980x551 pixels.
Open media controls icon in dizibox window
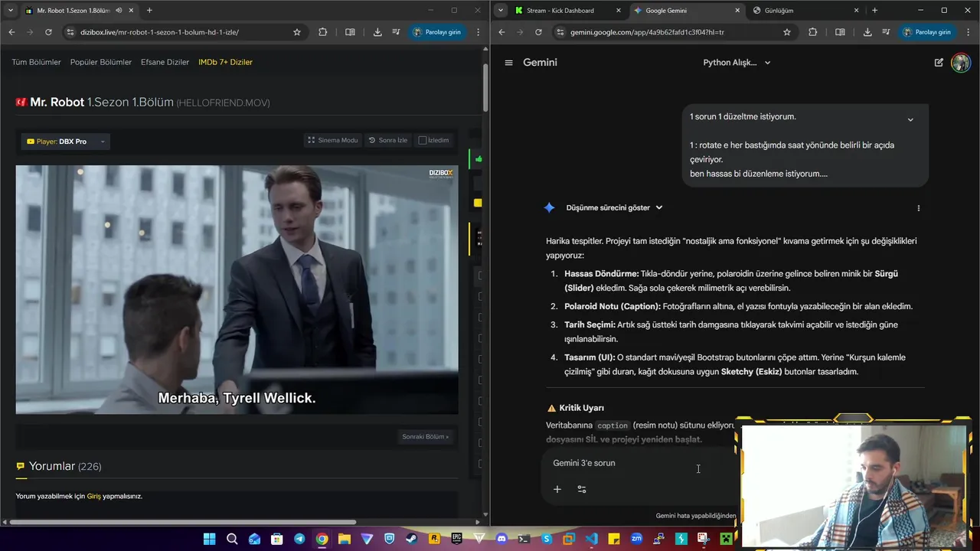click(396, 32)
